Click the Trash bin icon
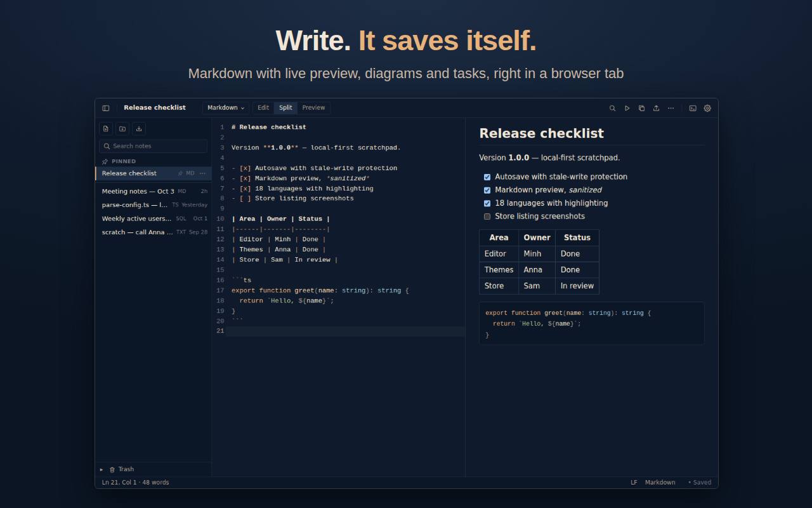The height and width of the screenshot is (508, 812). 112,470
